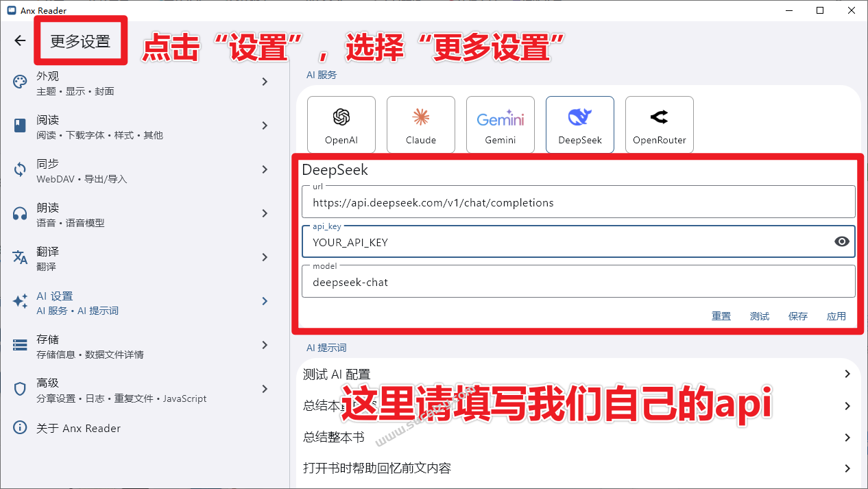Click the back arrow icon
Viewport: 868px width, 489px height.
(x=19, y=40)
